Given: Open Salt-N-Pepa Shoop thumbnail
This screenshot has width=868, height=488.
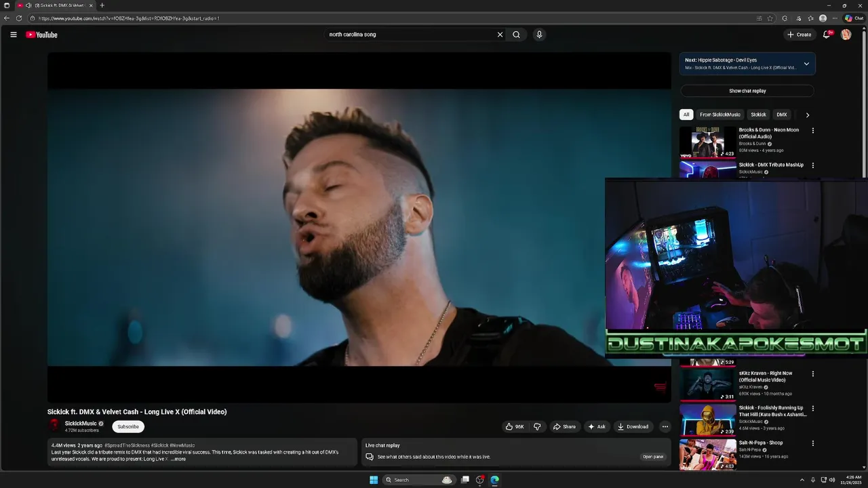Looking at the screenshot, I should tap(708, 454).
